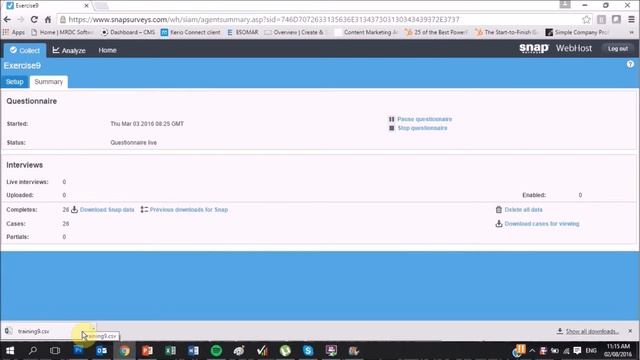Image resolution: width=640 pixels, height=360 pixels.
Task: Launch Excel from the taskbar
Action: pos(170,351)
